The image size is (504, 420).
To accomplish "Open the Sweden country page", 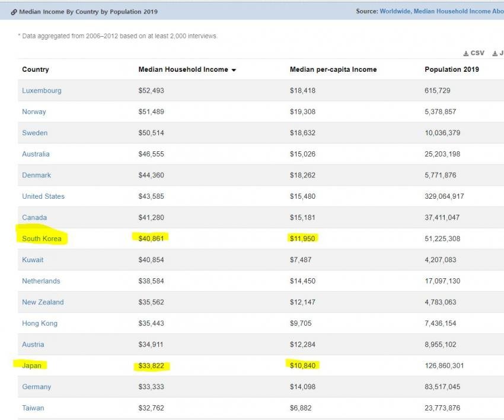I will [x=34, y=133].
